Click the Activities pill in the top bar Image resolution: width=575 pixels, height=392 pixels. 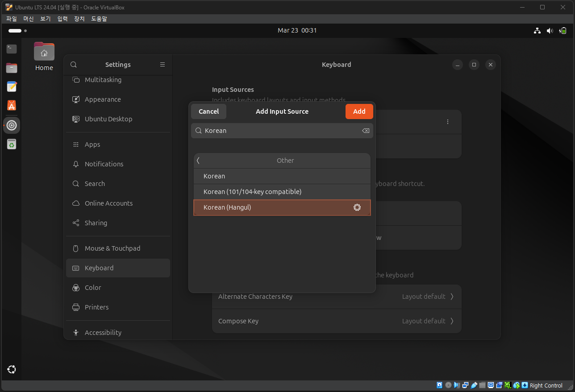coord(17,31)
